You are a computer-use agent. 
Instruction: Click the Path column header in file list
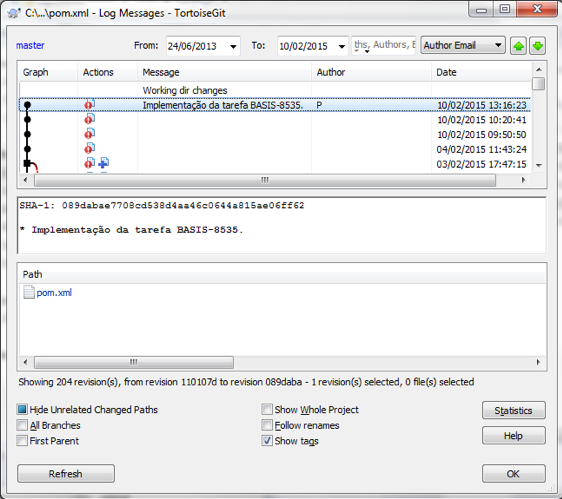[282, 274]
